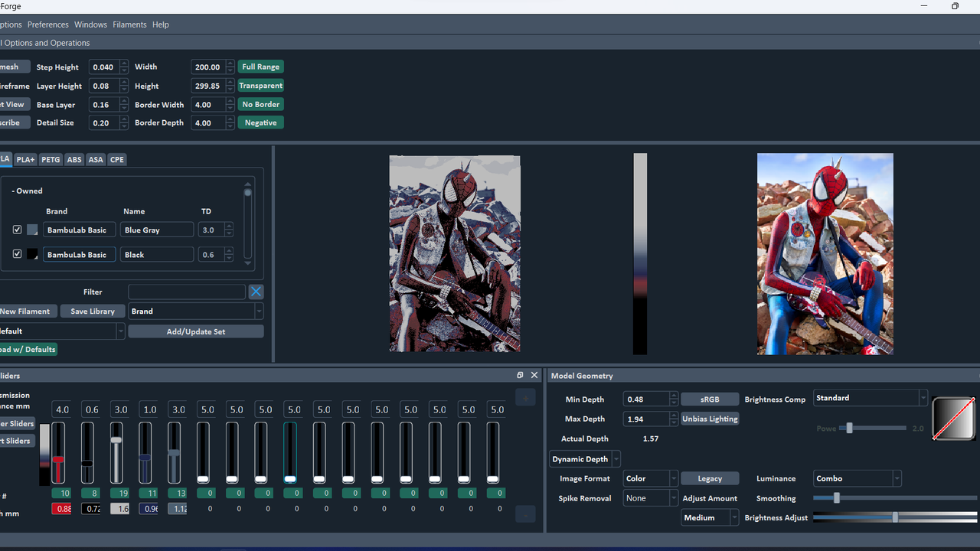Float the sliders panel with the undock icon

point(520,375)
